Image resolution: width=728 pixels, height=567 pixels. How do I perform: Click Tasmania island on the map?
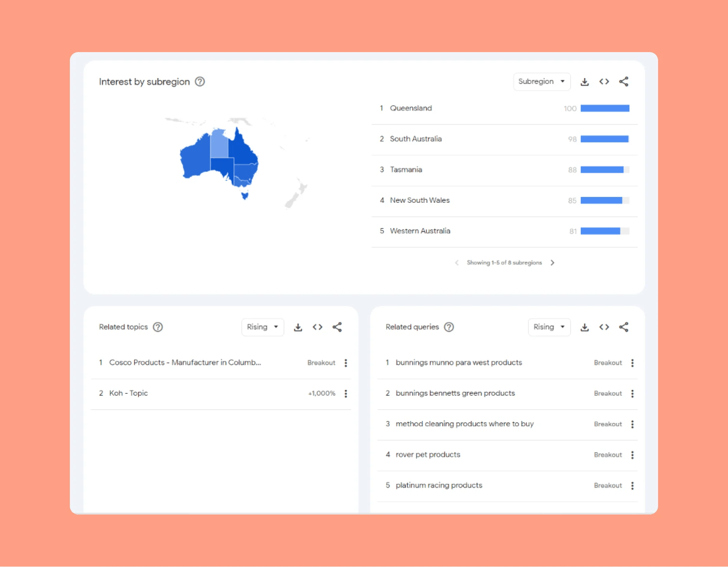(x=245, y=195)
